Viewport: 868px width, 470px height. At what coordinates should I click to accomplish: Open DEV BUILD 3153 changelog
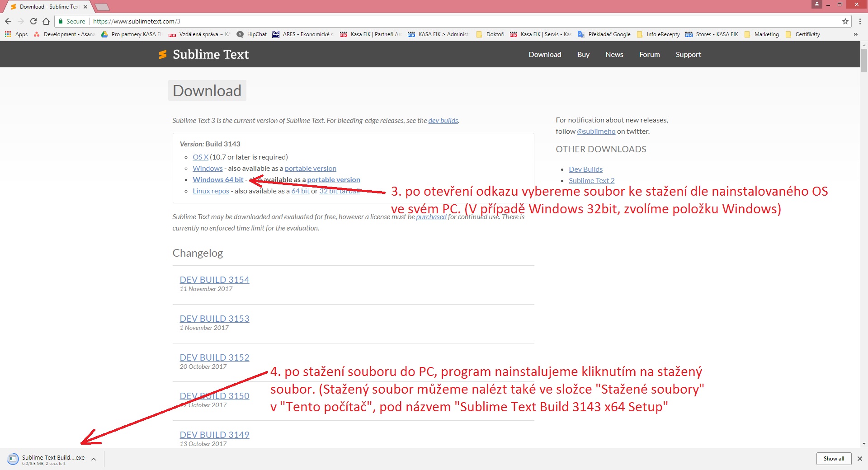(214, 319)
